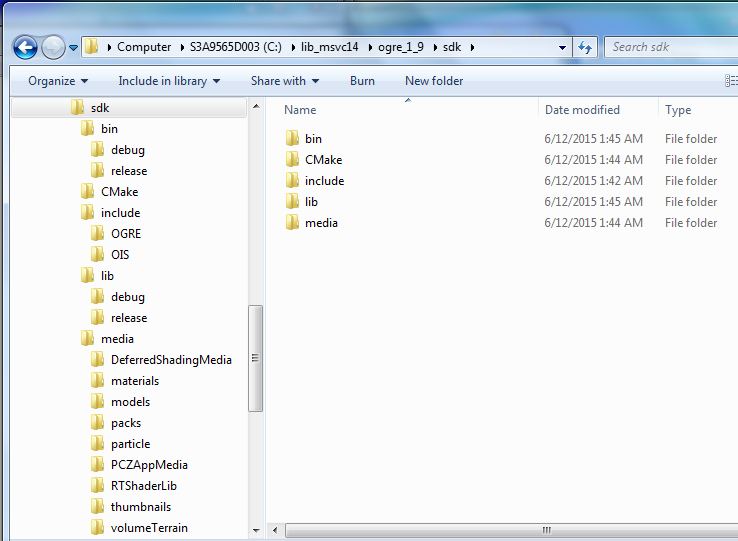Screen dimensions: 738x541
Task: Open the Organize menu
Action: (58, 81)
